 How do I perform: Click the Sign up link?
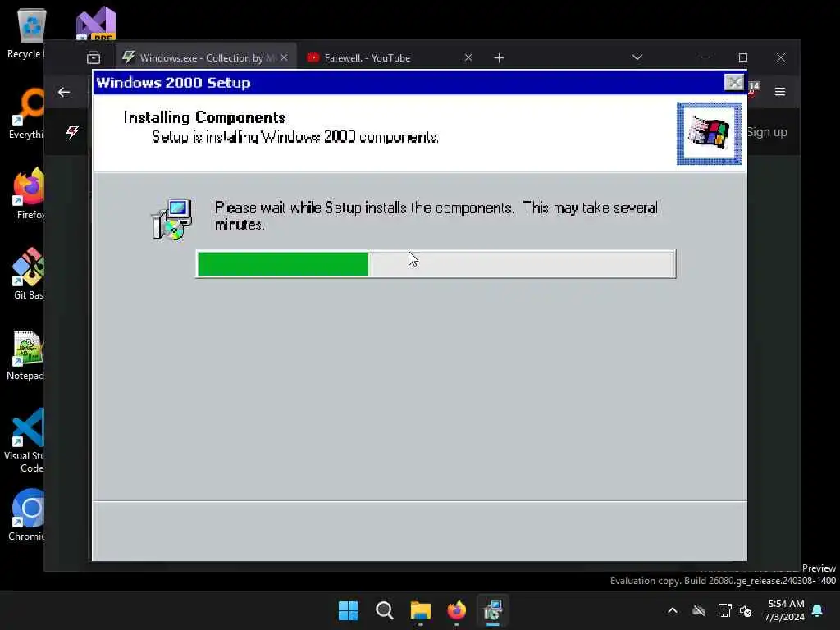(x=767, y=132)
